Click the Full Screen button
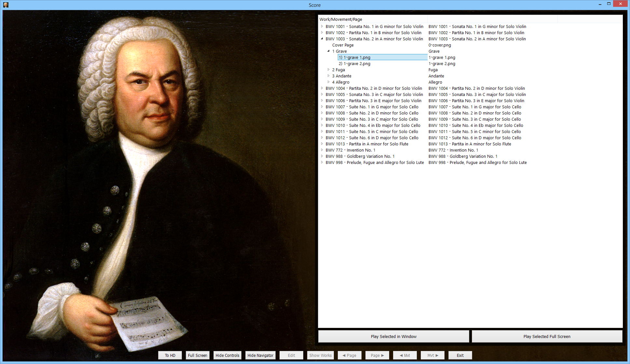630x364 pixels. tap(198, 355)
